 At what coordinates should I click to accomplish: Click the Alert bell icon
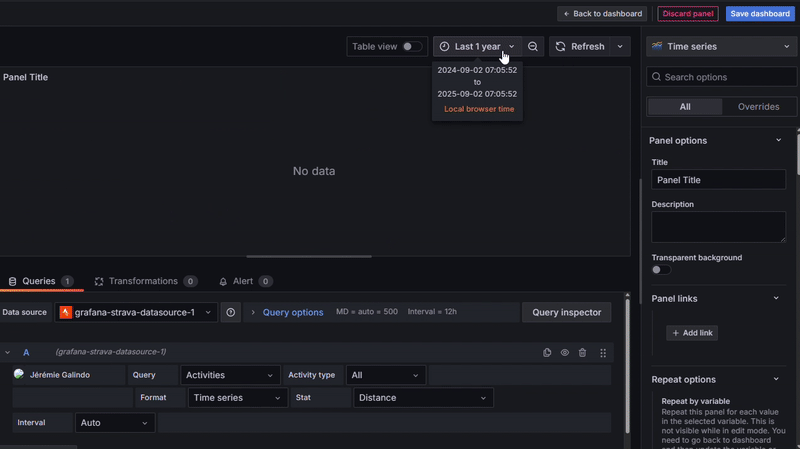[x=223, y=281]
